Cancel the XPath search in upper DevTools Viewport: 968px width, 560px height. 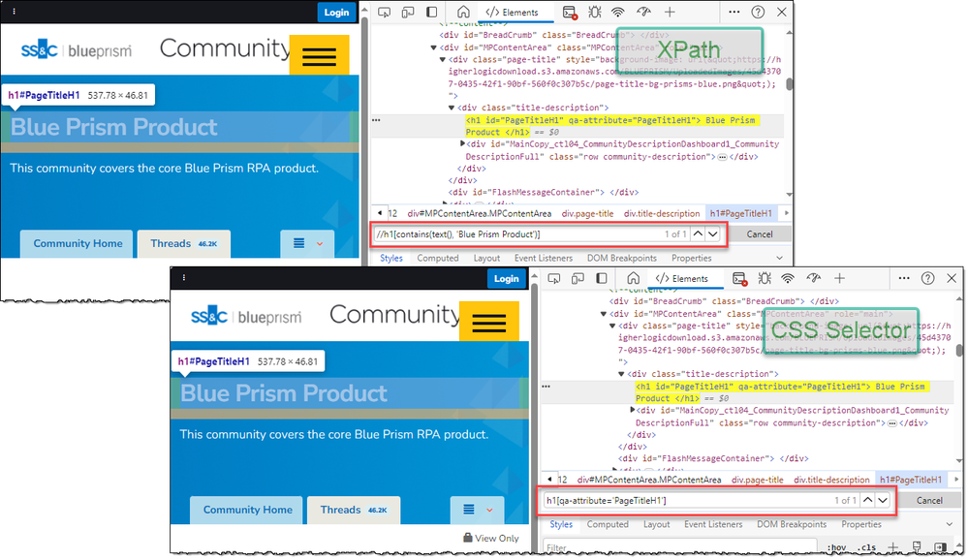click(760, 234)
